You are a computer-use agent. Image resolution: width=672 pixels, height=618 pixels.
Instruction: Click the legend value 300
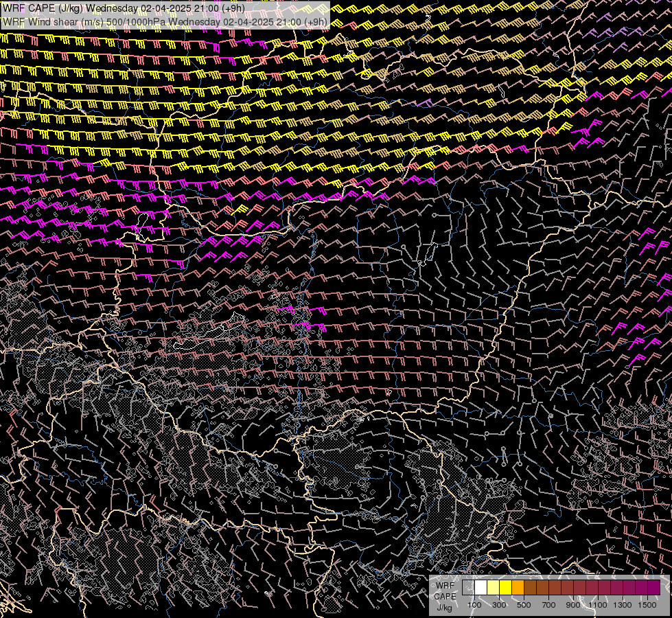click(x=499, y=605)
